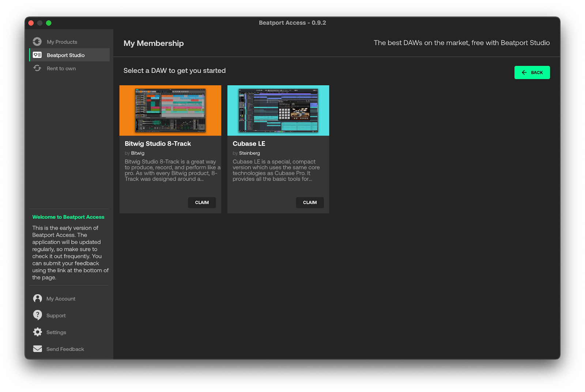Click the Bitwig Studio 8-Track screenshot thumbnail
Image resolution: width=585 pixels, height=392 pixels.
[x=170, y=110]
